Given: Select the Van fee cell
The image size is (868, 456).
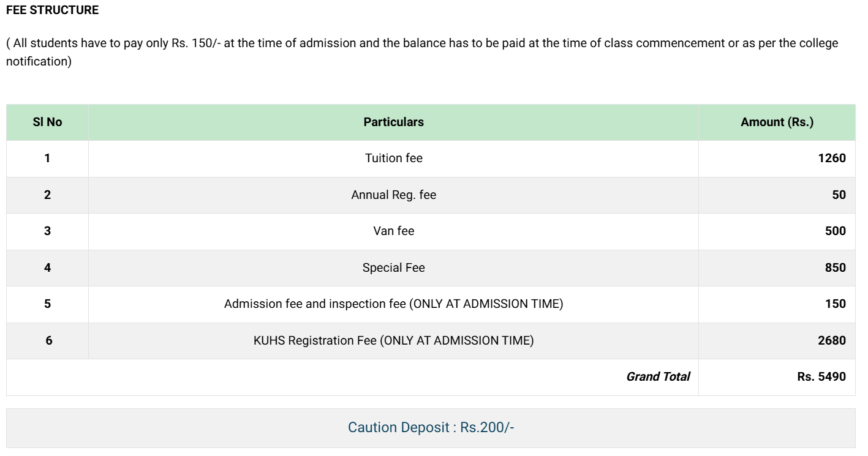Looking at the screenshot, I should coord(393,231).
